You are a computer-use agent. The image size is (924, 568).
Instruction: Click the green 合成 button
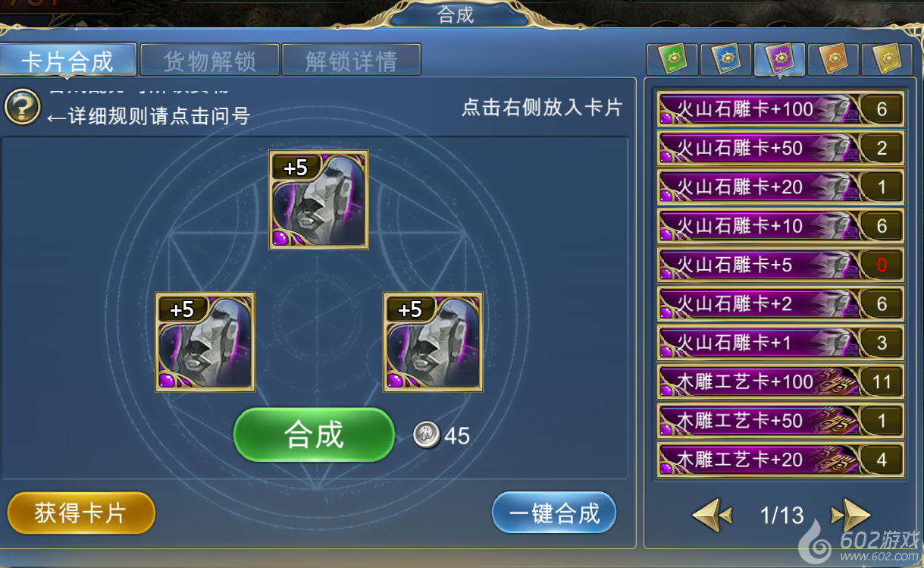pos(315,435)
